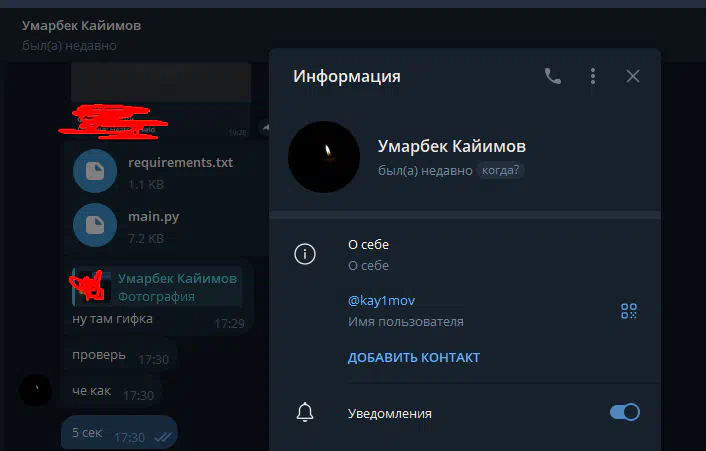This screenshot has height=451, width=706.
Task: Start a call with the phone icon
Action: (552, 77)
